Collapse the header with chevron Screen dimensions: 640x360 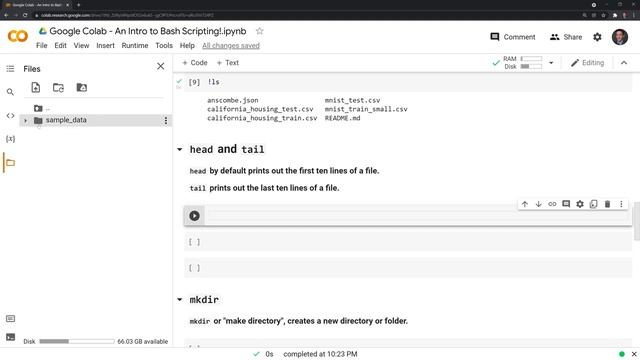624,63
